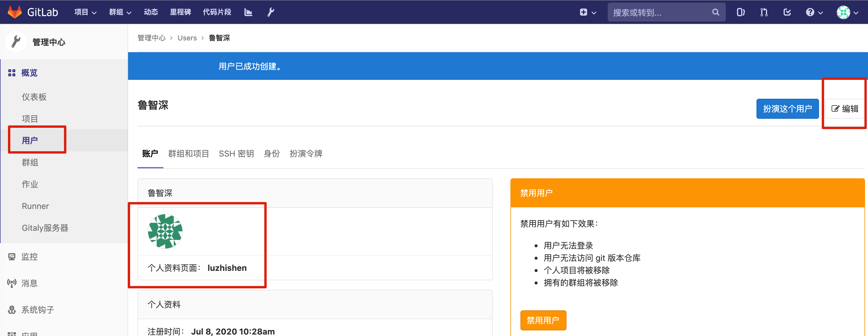Click the GitLab fox logo
This screenshot has height=336, width=868.
coord(14,12)
